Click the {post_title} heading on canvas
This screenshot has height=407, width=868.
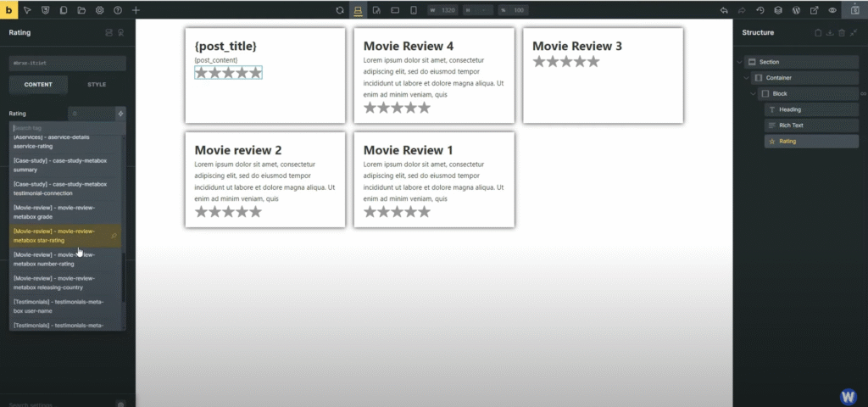click(x=225, y=46)
